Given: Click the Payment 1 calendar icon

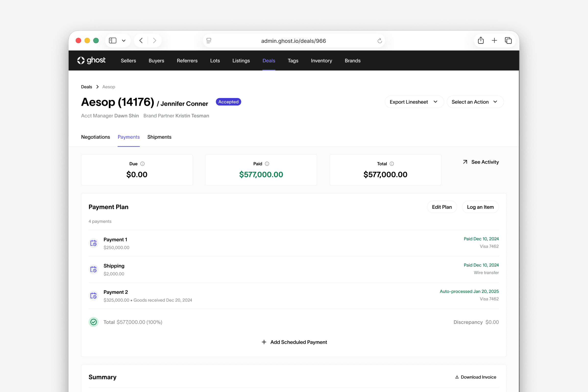Looking at the screenshot, I should click(x=94, y=243).
